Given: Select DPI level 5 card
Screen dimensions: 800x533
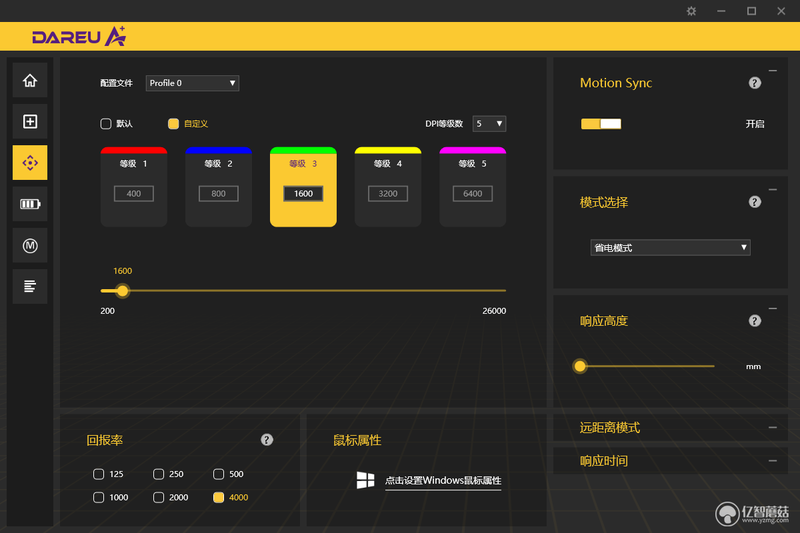Looking at the screenshot, I should pyautogui.click(x=472, y=187).
